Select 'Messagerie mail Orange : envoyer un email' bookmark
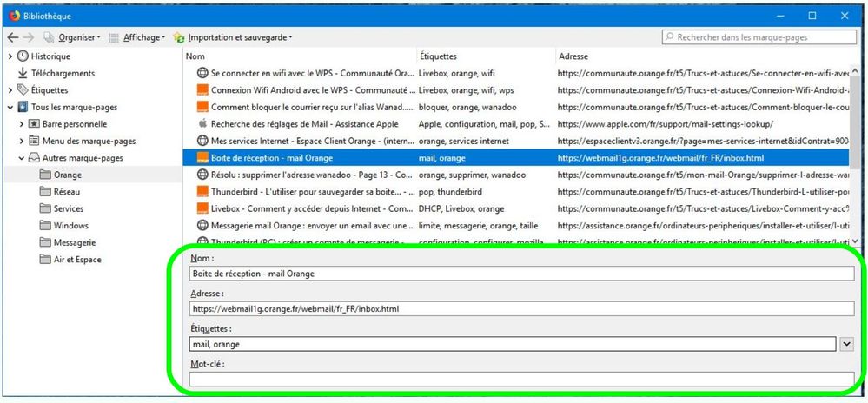This screenshot has width=868, height=403. click(313, 226)
